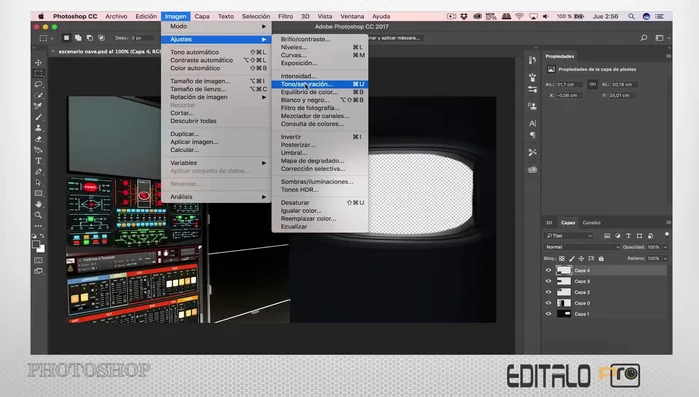The width and height of the screenshot is (699, 397).
Task: Click Add to Selection icon in options bar
Action: pos(78,38)
